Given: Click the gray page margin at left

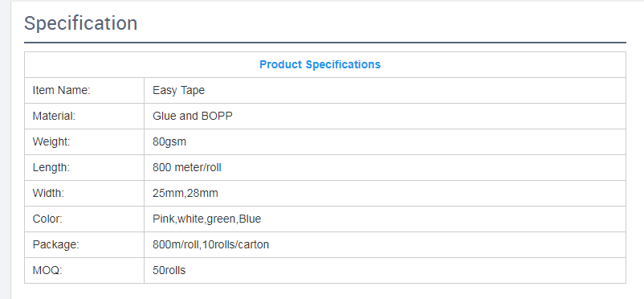Looking at the screenshot, I should pyautogui.click(x=6, y=149).
